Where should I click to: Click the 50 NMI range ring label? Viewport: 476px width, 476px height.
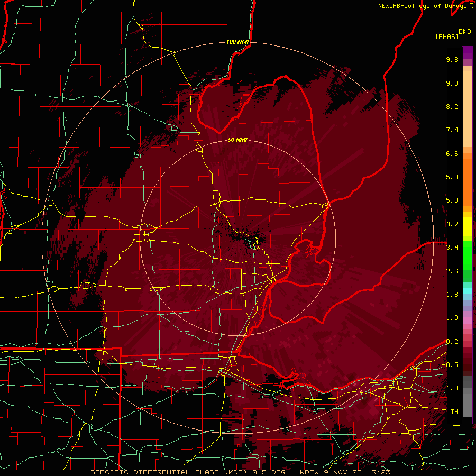tap(237, 140)
